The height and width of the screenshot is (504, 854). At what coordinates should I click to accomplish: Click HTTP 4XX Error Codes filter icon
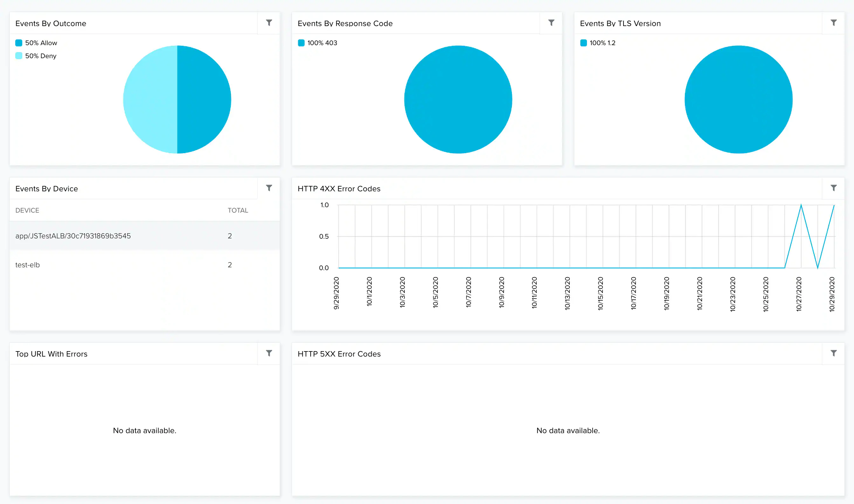(833, 188)
